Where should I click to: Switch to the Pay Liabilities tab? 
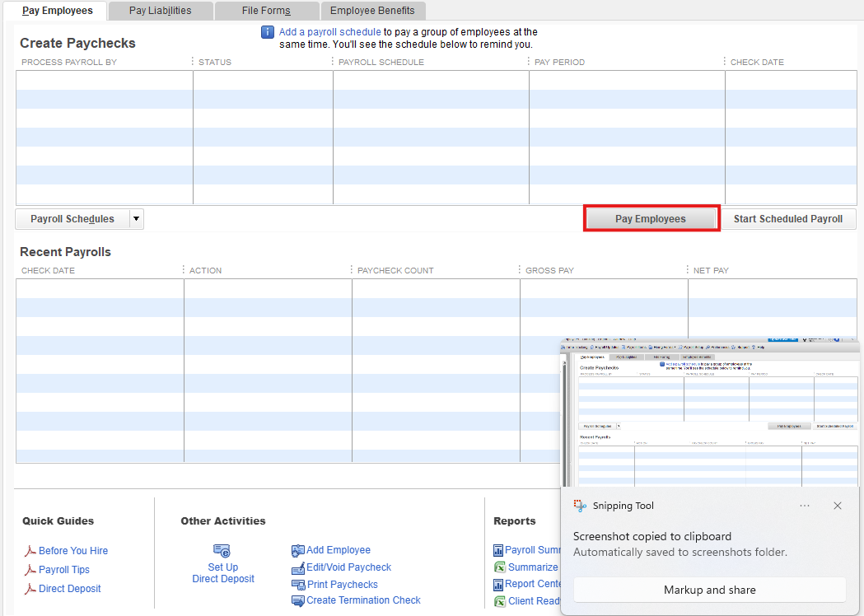click(160, 11)
